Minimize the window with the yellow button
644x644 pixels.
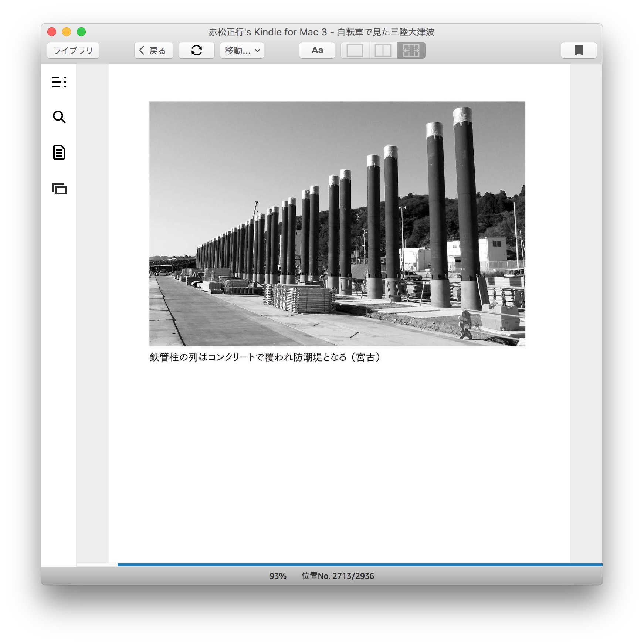click(67, 32)
